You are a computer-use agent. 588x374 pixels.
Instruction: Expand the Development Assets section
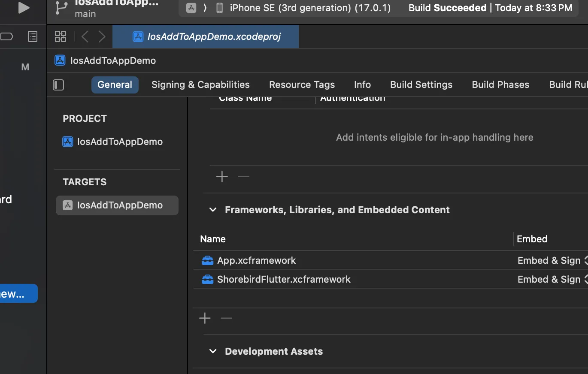pos(213,351)
